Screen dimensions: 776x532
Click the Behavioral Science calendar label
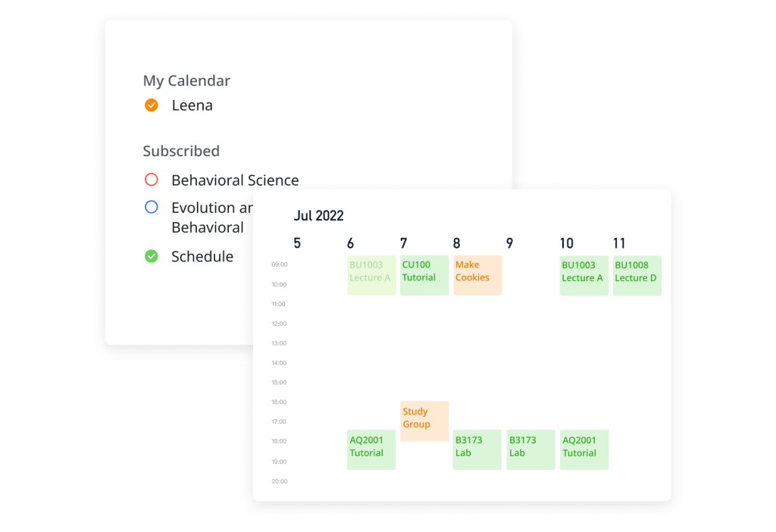235,180
